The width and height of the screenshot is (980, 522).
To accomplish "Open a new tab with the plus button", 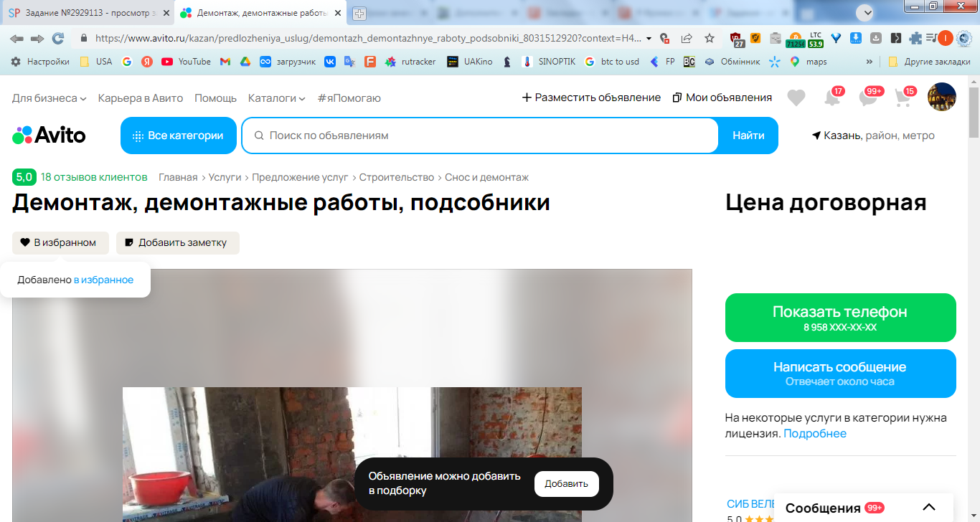I will click(359, 13).
